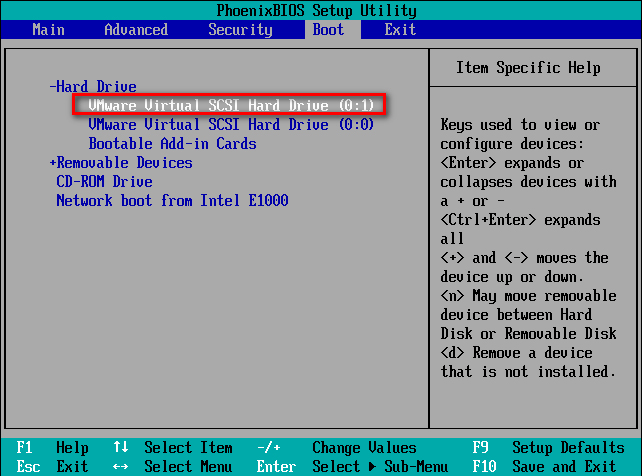Click help text '<d> Remove a device'
Screen dimensions: 642x476
[x=516, y=353]
